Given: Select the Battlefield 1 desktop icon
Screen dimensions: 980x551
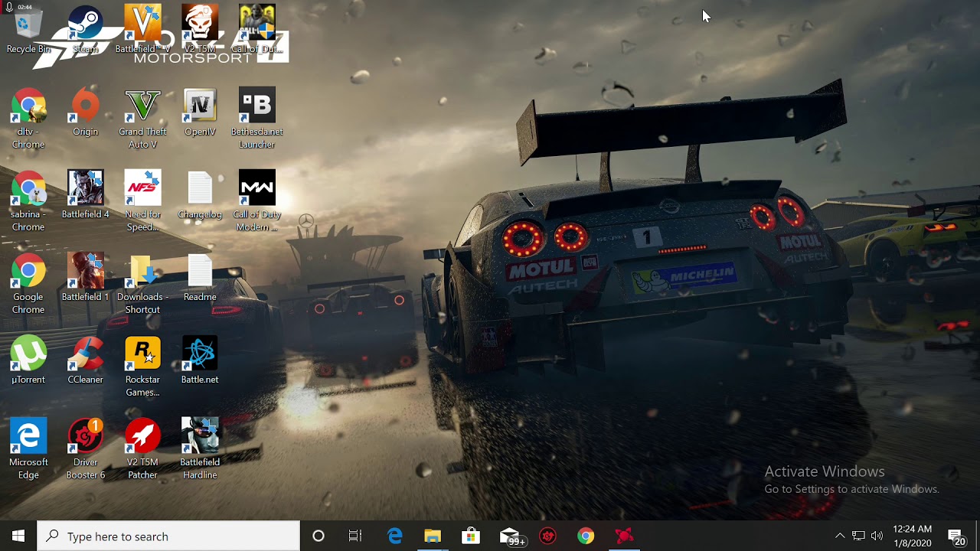Looking at the screenshot, I should (x=85, y=279).
